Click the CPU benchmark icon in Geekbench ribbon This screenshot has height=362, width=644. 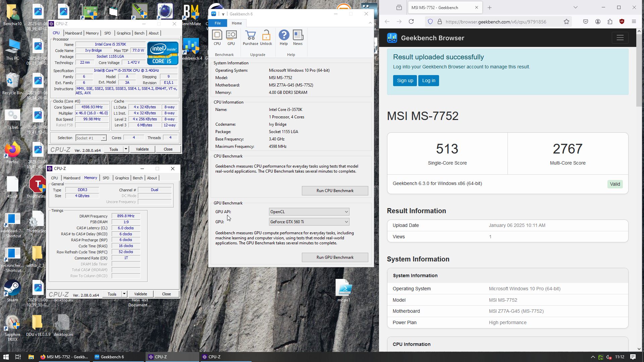point(217,38)
